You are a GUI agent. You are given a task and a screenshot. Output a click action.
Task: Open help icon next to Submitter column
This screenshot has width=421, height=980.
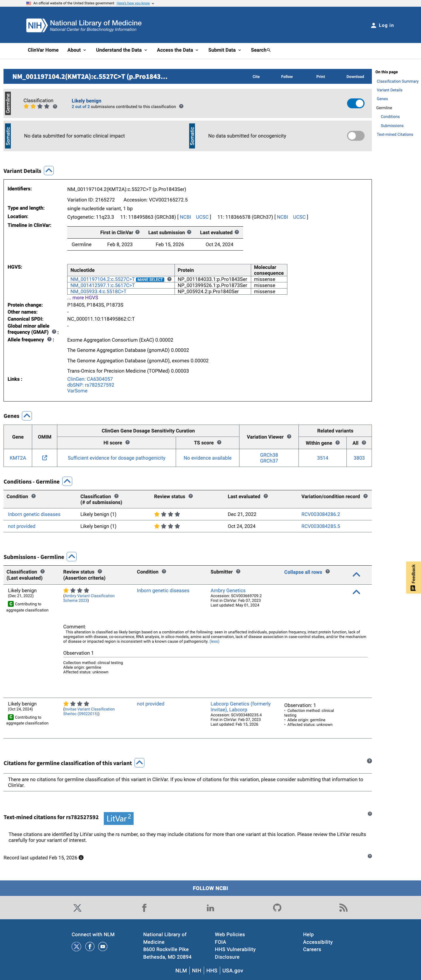[x=238, y=571]
